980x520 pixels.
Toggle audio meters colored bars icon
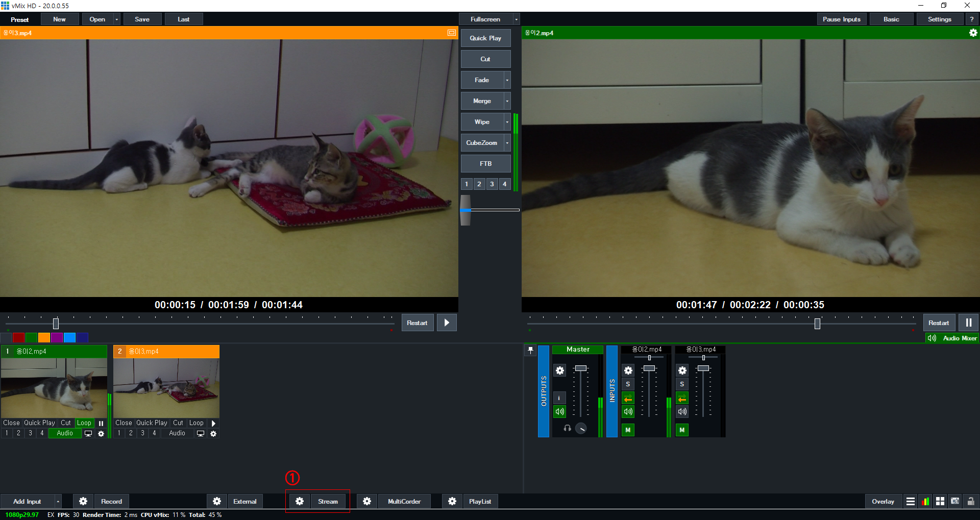[x=925, y=501]
